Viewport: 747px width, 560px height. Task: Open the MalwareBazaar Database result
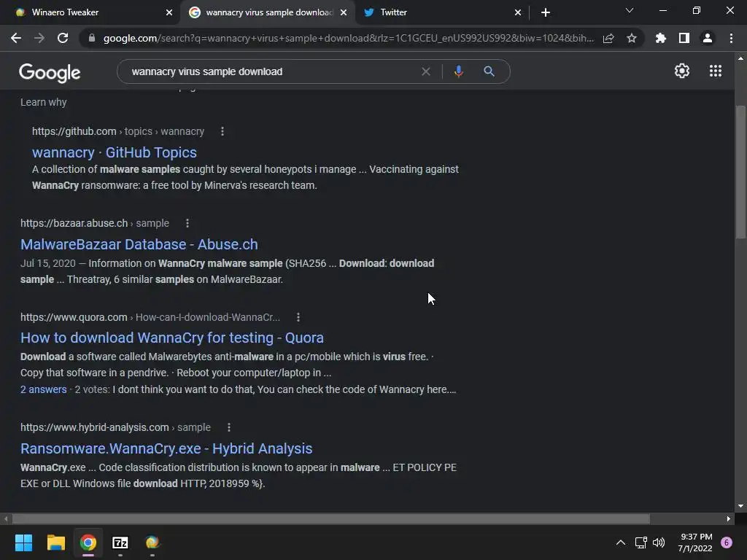pyautogui.click(x=139, y=244)
